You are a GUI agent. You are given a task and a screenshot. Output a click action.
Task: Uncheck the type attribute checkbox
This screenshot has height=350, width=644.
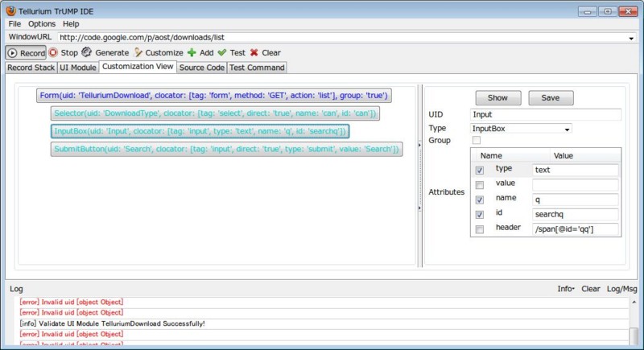[x=479, y=171]
